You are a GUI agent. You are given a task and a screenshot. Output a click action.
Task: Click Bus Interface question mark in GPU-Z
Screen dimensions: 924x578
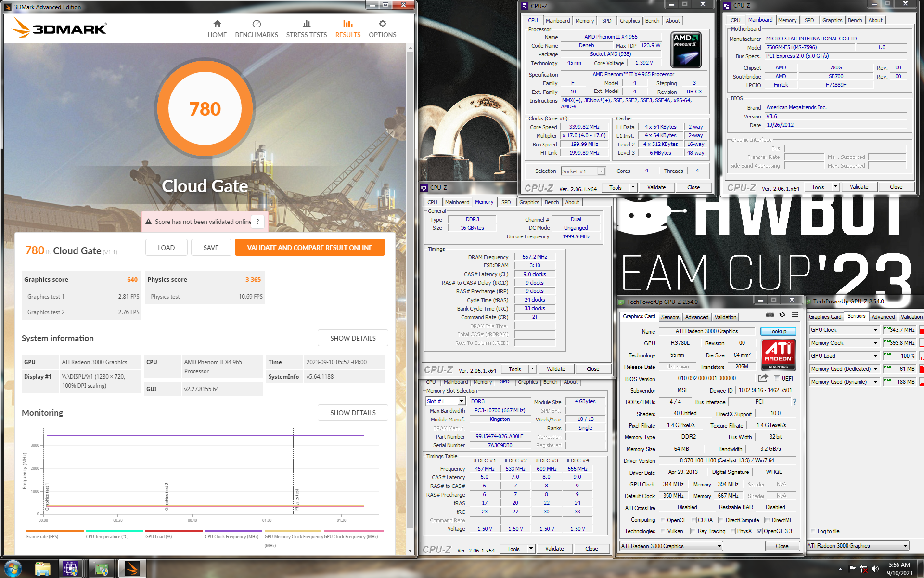tap(794, 402)
